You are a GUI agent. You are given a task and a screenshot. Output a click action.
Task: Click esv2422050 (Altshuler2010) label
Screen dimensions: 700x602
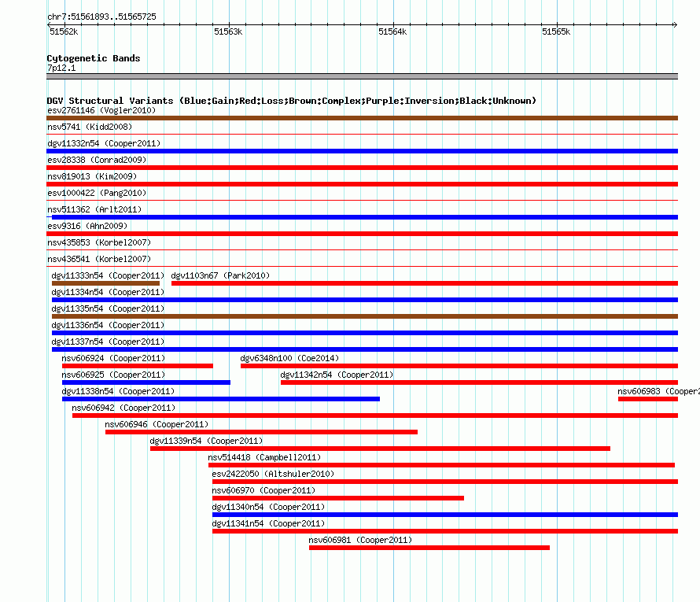click(273, 474)
